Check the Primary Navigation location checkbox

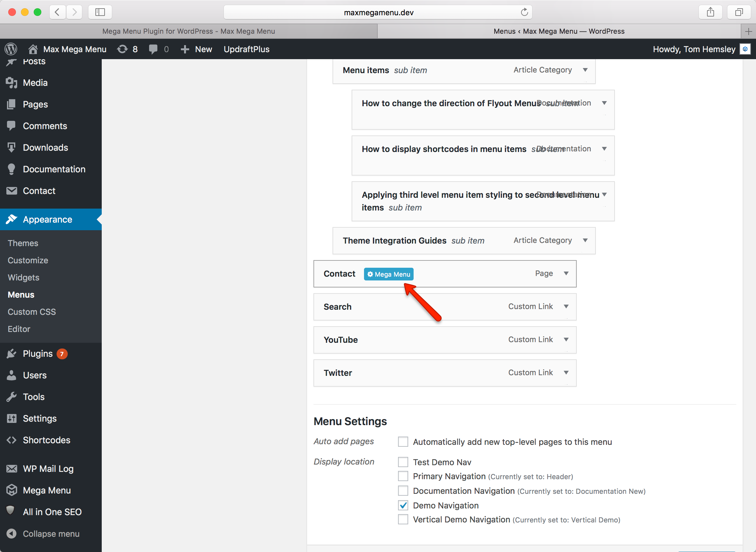pyautogui.click(x=403, y=476)
